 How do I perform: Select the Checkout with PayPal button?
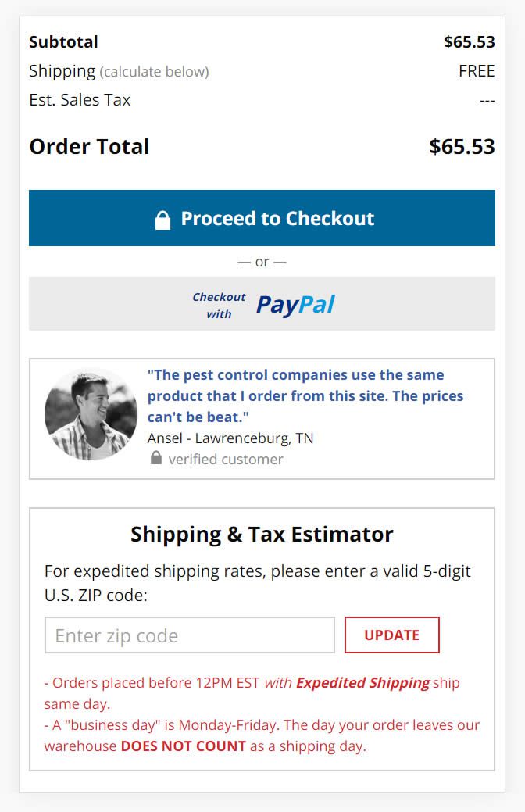(262, 304)
